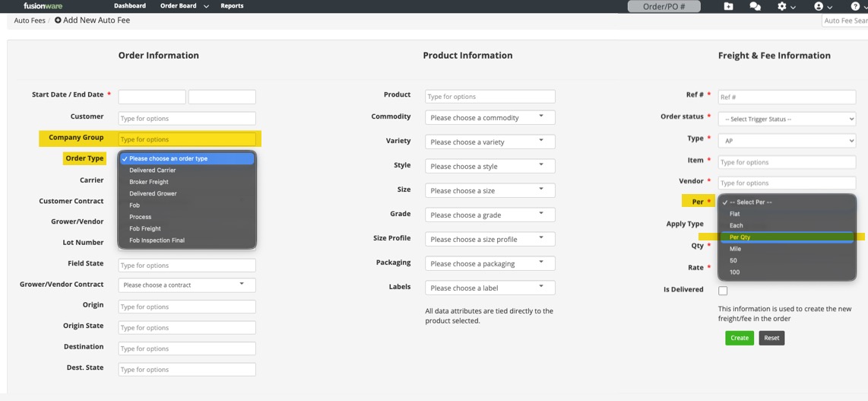
Task: Open the Order Board menu
Action: pyautogui.click(x=184, y=6)
